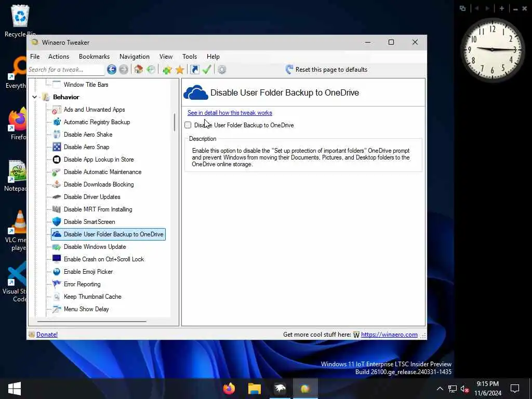
Task: Click the Windows Start button
Action: tap(14, 389)
